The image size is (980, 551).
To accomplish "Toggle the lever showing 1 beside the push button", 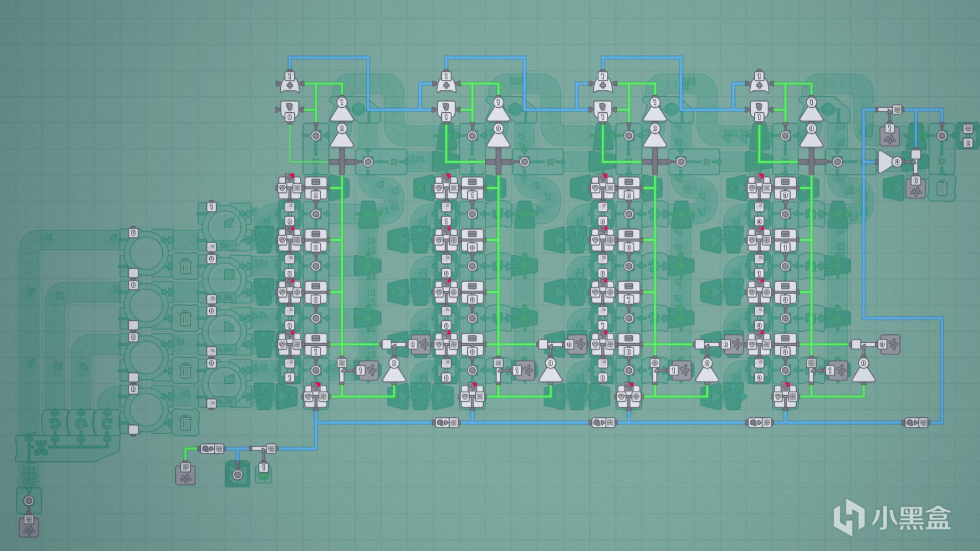I will (263, 472).
